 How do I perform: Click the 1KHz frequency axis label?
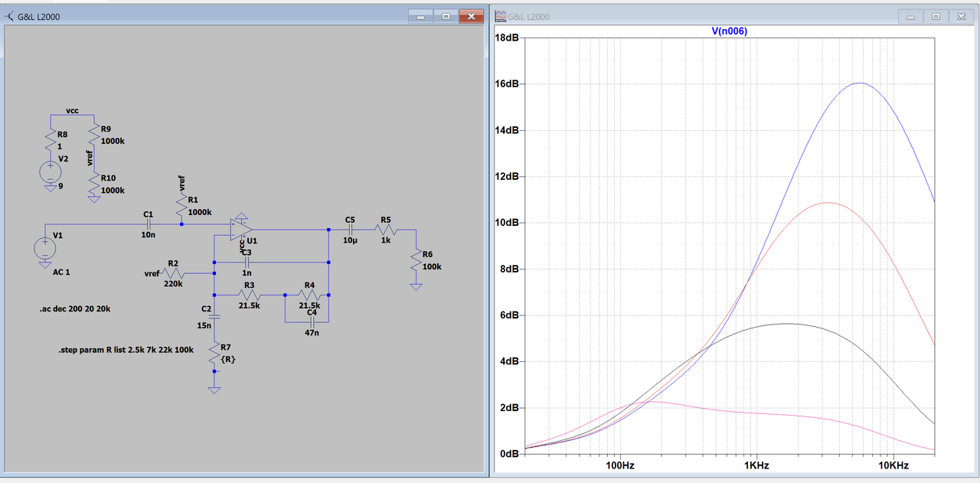pos(756,465)
